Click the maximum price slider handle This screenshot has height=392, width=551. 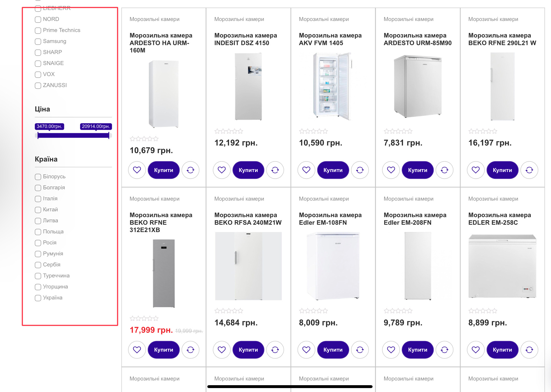coord(109,136)
